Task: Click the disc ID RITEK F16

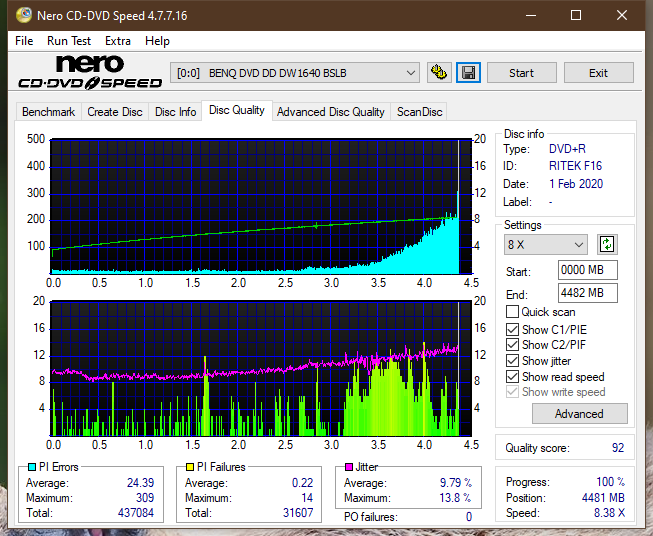Action: (576, 166)
